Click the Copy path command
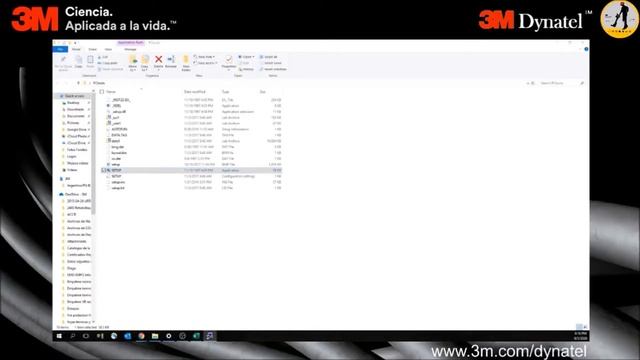The height and width of the screenshot is (360, 640). [108, 63]
